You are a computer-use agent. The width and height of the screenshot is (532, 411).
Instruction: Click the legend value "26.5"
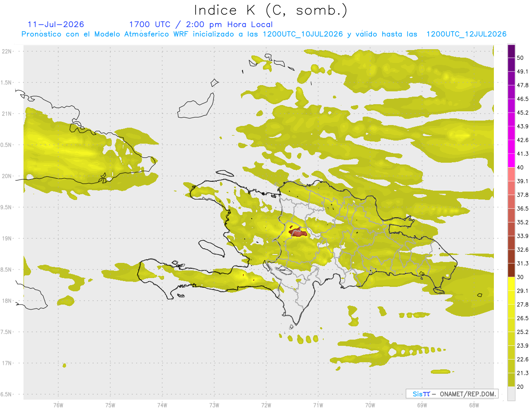click(523, 318)
